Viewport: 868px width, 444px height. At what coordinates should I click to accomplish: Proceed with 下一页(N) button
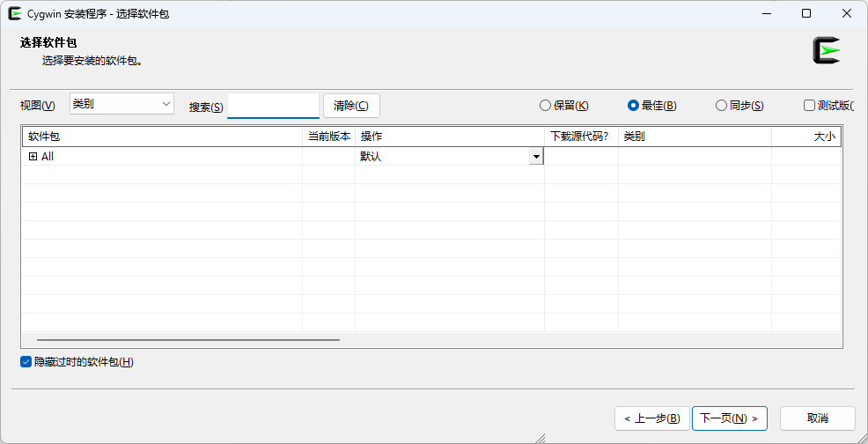pos(729,418)
